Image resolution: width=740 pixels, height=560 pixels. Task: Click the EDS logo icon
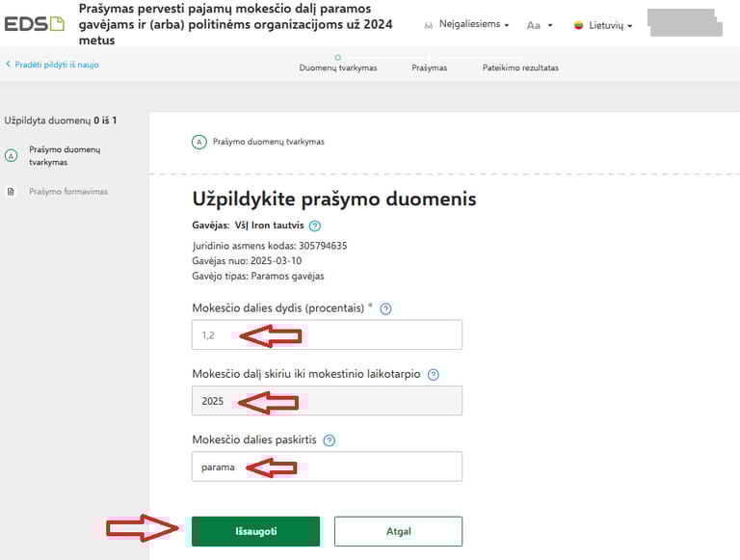[x=34, y=23]
